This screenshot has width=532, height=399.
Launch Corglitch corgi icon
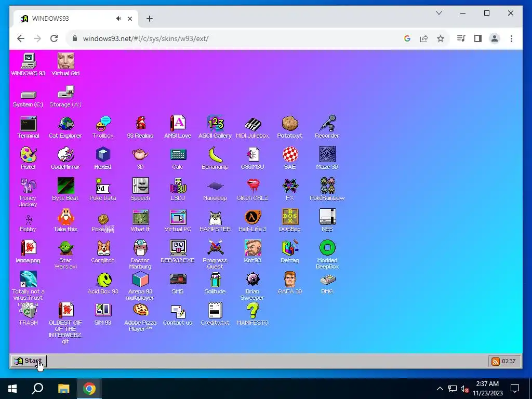tap(103, 248)
